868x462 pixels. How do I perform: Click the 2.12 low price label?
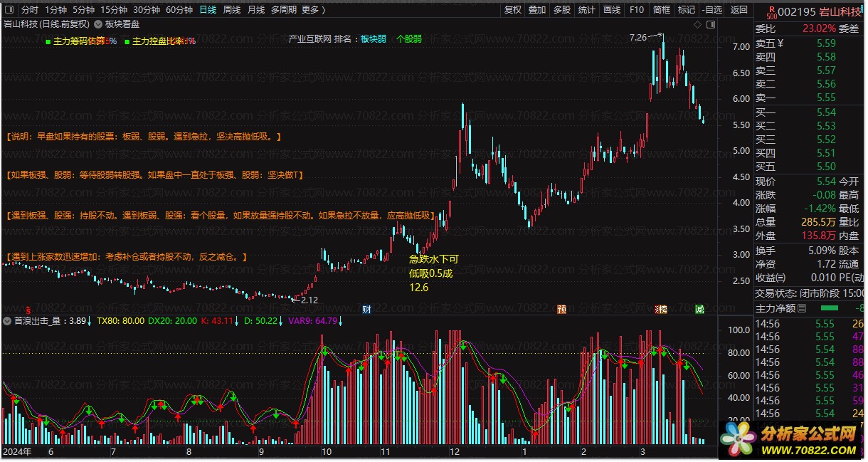[x=309, y=300]
